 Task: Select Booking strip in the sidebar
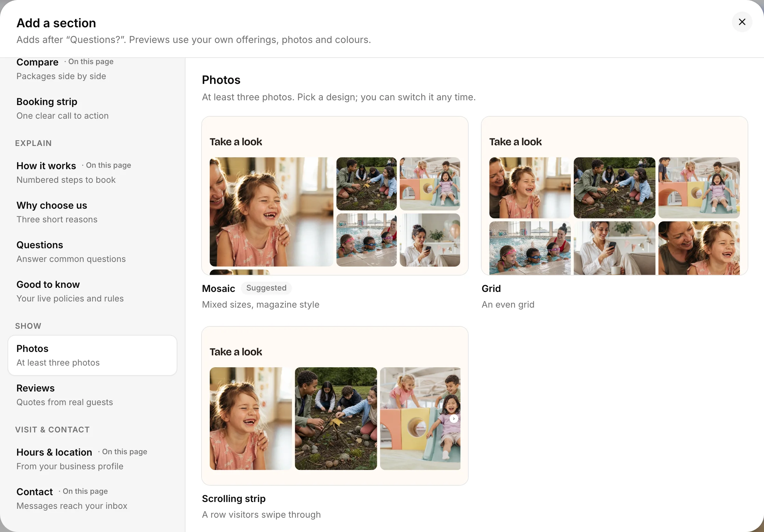point(92,108)
